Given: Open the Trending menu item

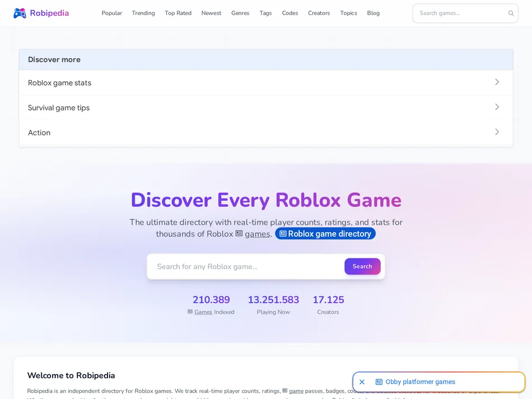Looking at the screenshot, I should [x=143, y=13].
